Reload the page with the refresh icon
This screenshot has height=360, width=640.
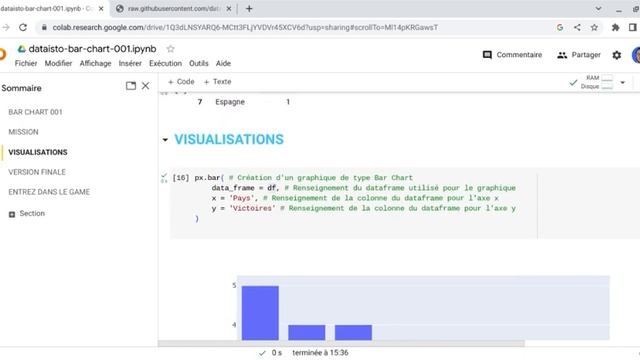click(23, 27)
